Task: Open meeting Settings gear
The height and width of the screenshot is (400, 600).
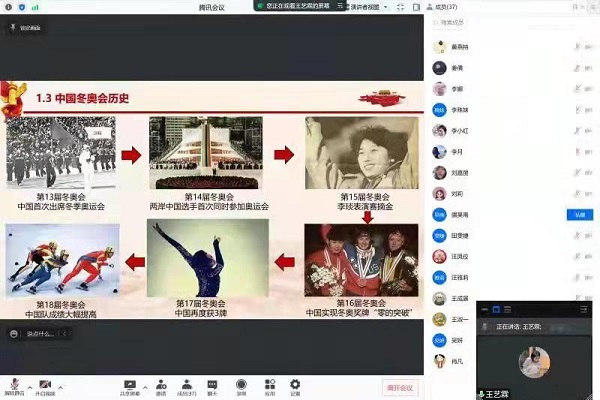Action: [295, 384]
